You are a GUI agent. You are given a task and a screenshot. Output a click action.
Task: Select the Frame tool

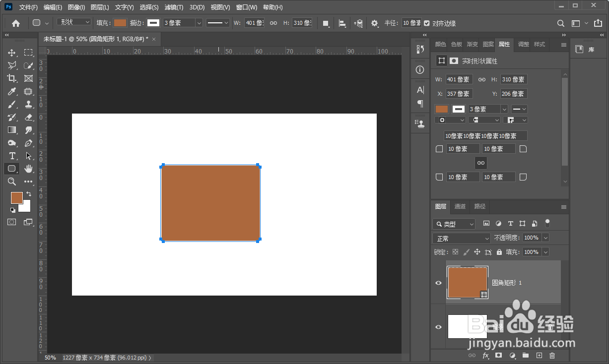click(28, 78)
